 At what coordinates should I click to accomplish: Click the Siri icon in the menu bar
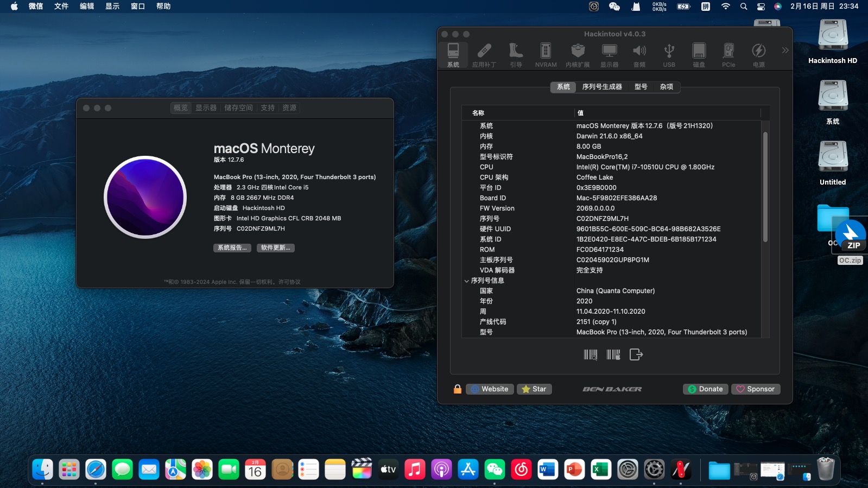778,7
